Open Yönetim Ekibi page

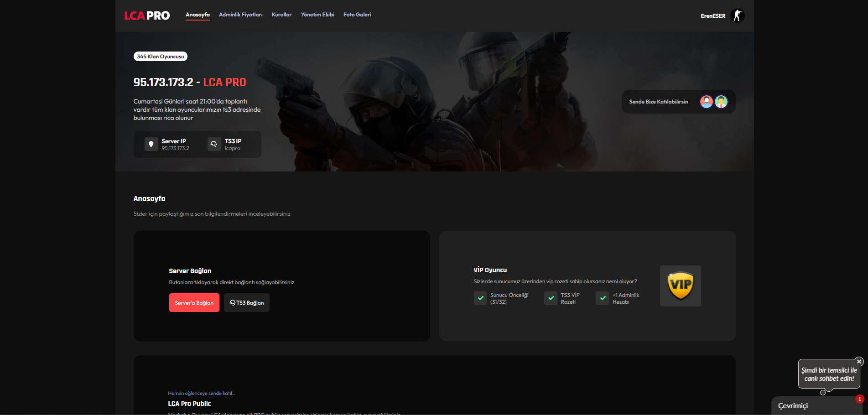click(x=317, y=15)
